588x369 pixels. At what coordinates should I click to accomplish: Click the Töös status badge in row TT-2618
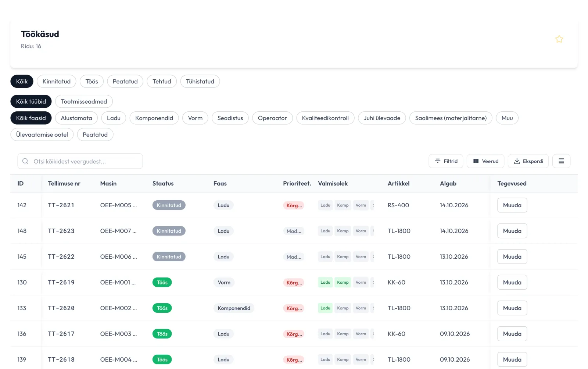tap(162, 359)
